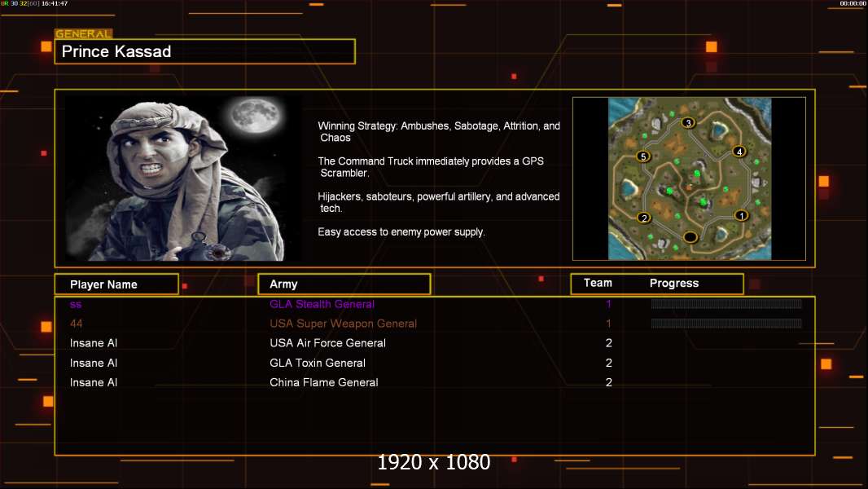Screen dimensions: 868x489
Task: Click the 'Winning Strategy' description line
Action: coord(439,132)
